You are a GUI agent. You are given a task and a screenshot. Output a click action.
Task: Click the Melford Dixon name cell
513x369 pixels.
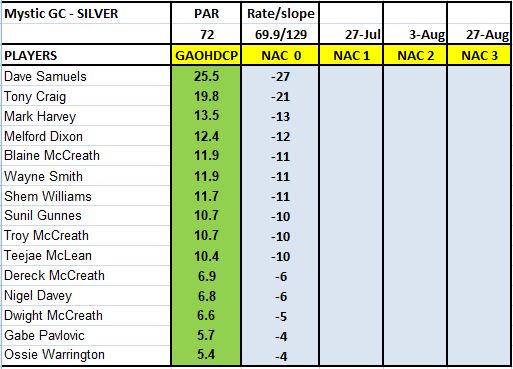pos(87,136)
